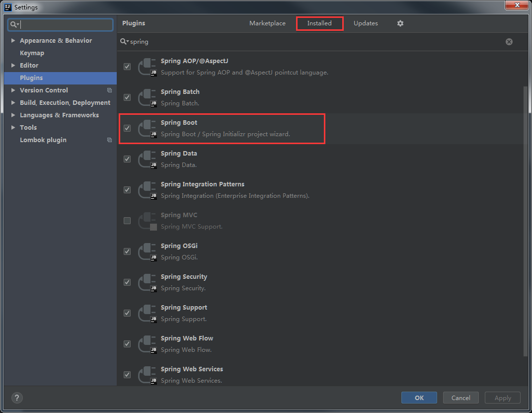Expand the Languages & Frameworks node

pyautogui.click(x=13, y=115)
